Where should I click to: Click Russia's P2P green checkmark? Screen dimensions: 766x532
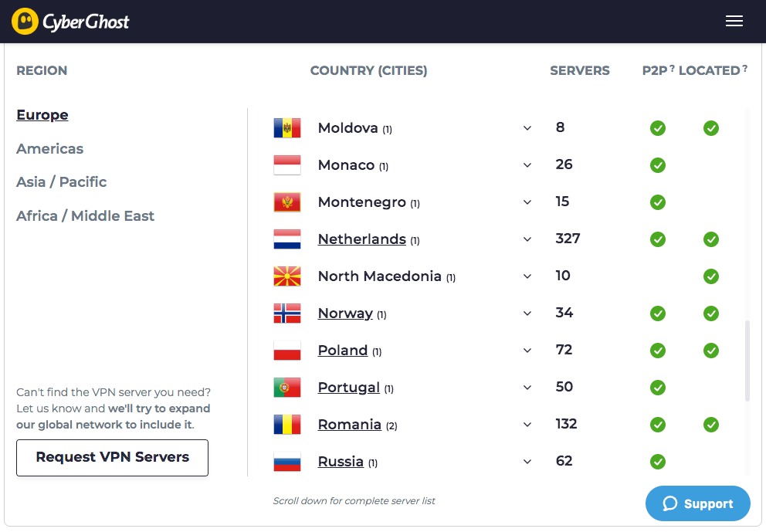[658, 461]
